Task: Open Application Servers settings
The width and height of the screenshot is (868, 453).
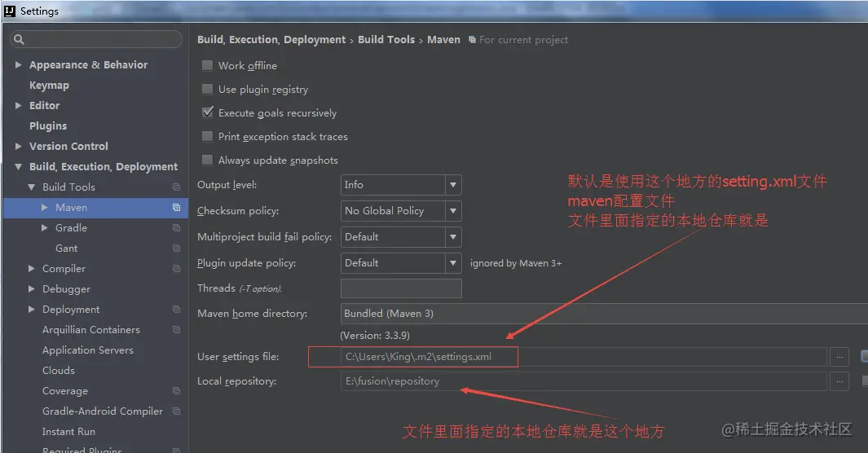Action: pyautogui.click(x=88, y=350)
